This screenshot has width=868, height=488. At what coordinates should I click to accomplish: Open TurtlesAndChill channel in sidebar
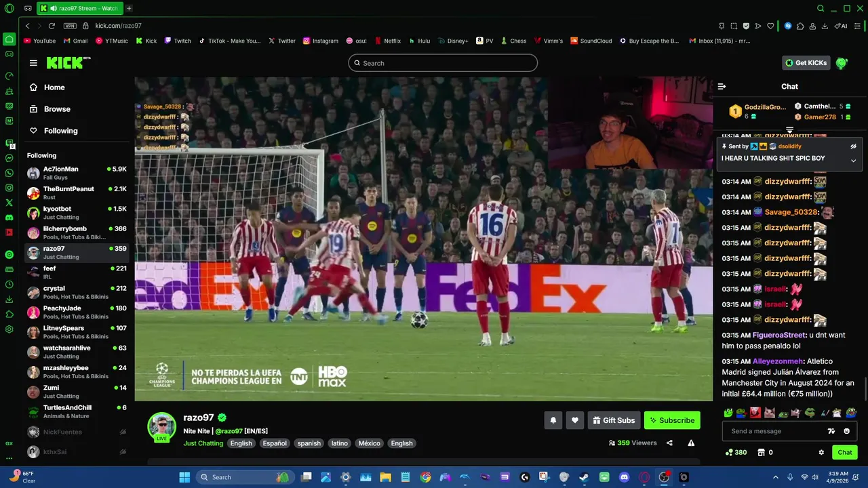point(77,411)
